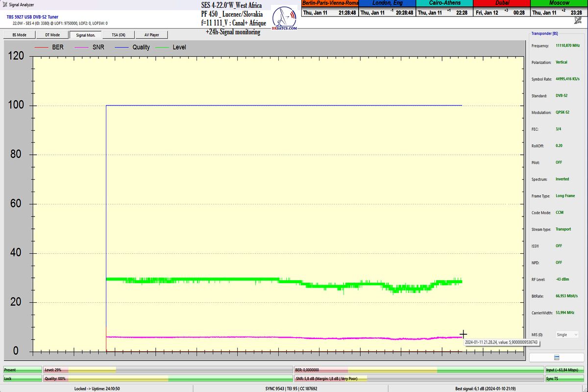Image resolution: width=588 pixels, height=392 pixels.
Task: Select the Signal Mon. tab
Action: coord(86,35)
